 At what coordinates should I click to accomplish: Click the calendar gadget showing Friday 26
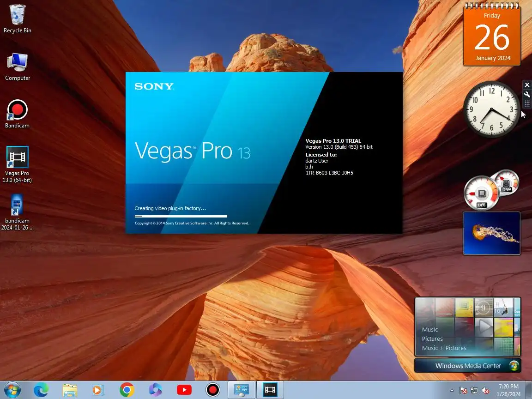(492, 34)
